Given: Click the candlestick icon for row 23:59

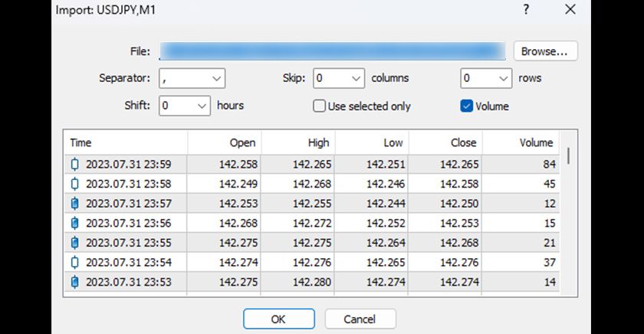Looking at the screenshot, I should tap(74, 164).
